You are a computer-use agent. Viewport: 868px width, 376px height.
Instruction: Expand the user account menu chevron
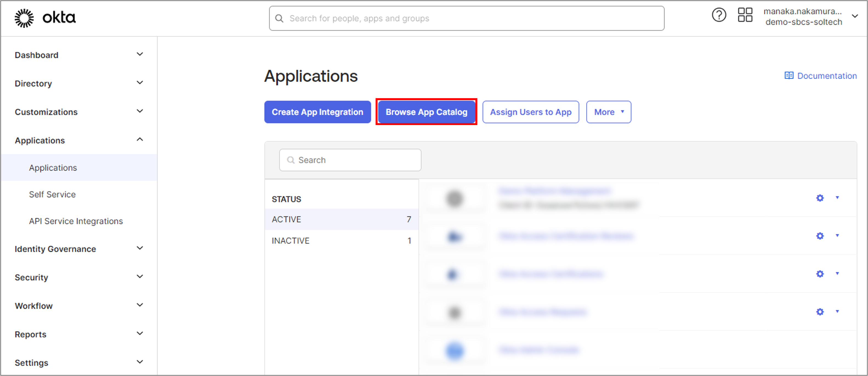pyautogui.click(x=855, y=16)
